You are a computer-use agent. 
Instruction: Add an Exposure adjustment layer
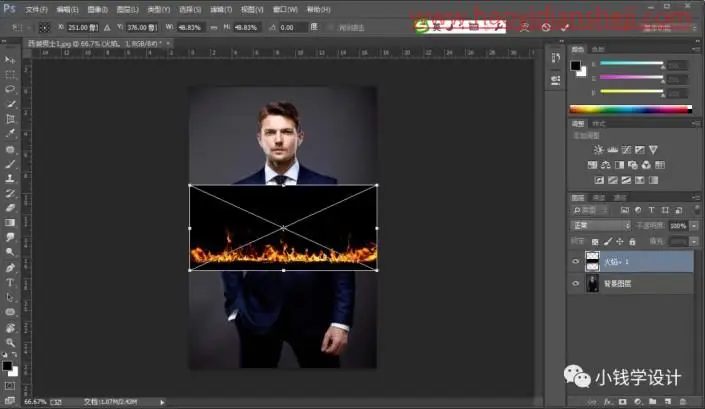click(640, 150)
